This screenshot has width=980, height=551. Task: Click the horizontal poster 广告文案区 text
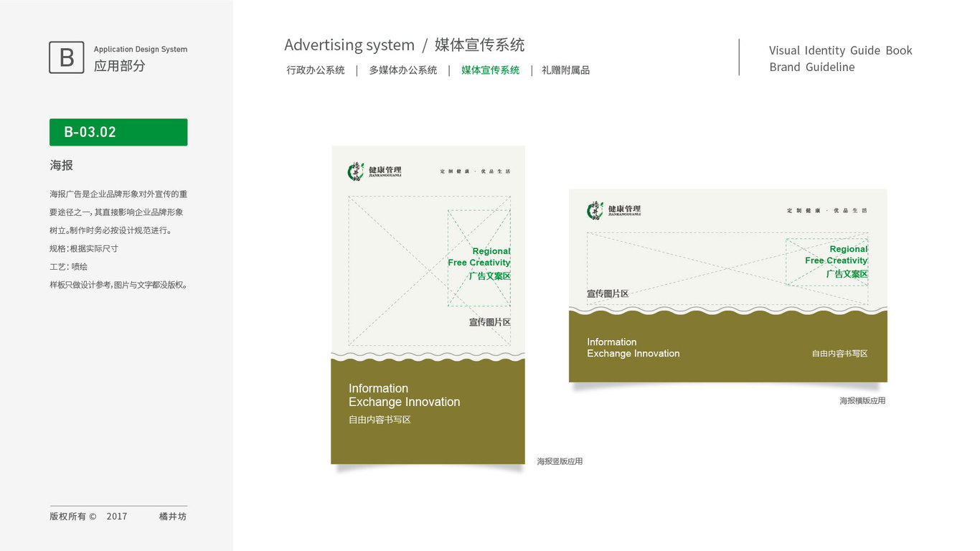847,274
